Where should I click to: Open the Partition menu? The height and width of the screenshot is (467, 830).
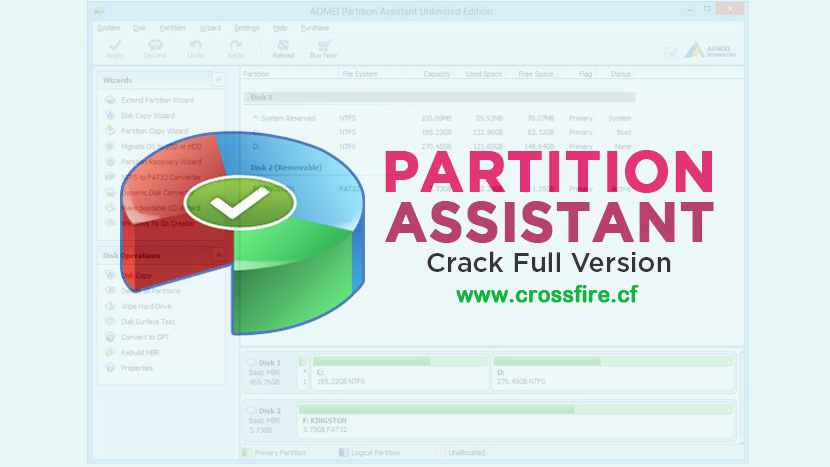[x=173, y=28]
